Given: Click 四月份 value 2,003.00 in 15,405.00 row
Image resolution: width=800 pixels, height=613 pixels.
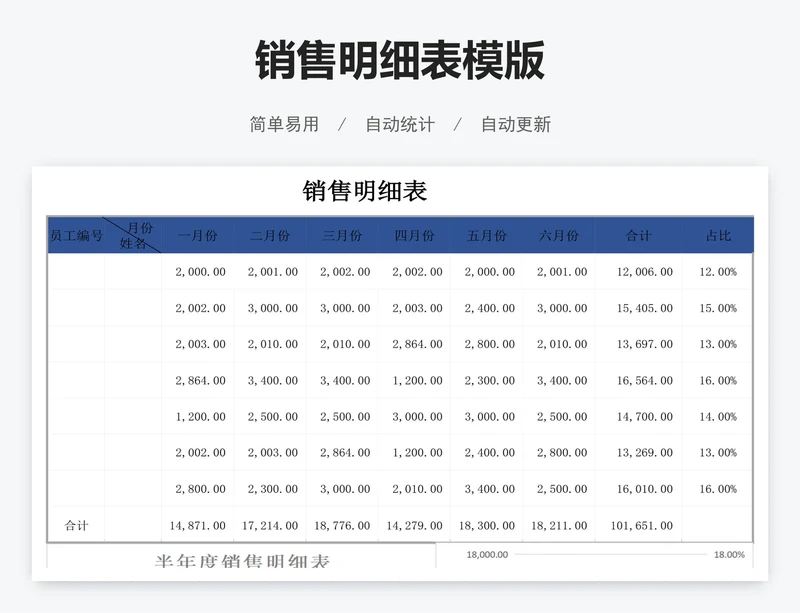Looking at the screenshot, I should click(417, 308).
